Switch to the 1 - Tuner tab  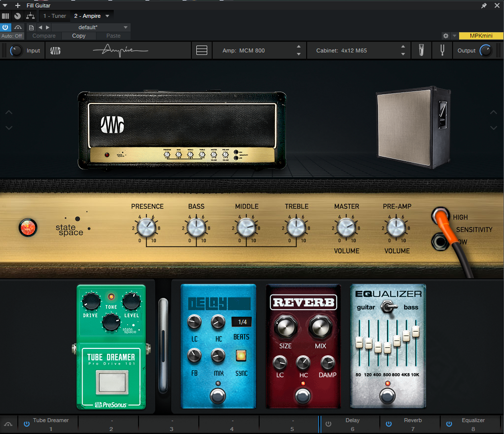click(54, 16)
